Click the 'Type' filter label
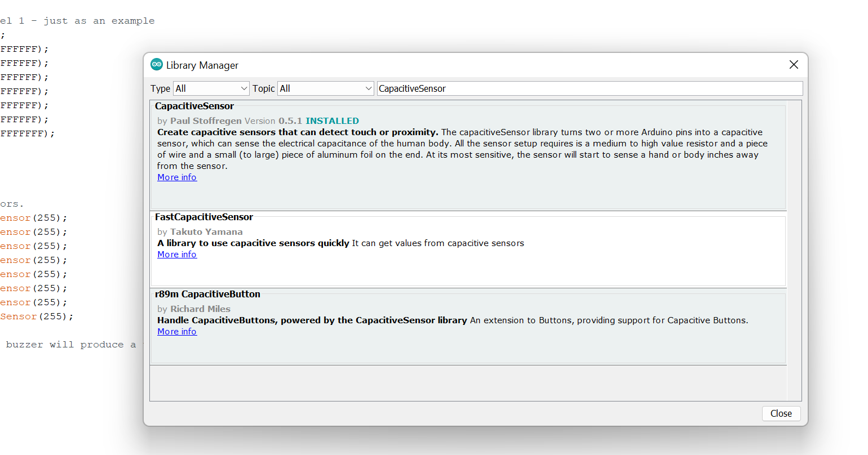 tap(160, 88)
